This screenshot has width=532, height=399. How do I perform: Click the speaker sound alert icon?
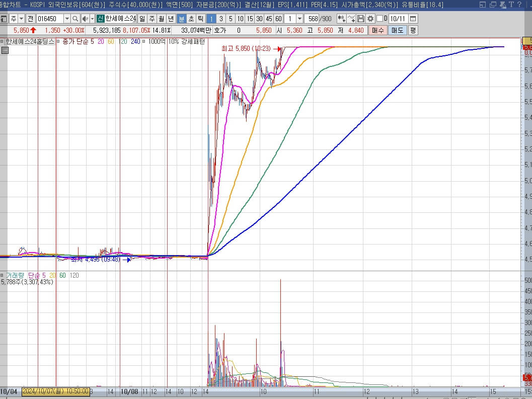[85, 18]
